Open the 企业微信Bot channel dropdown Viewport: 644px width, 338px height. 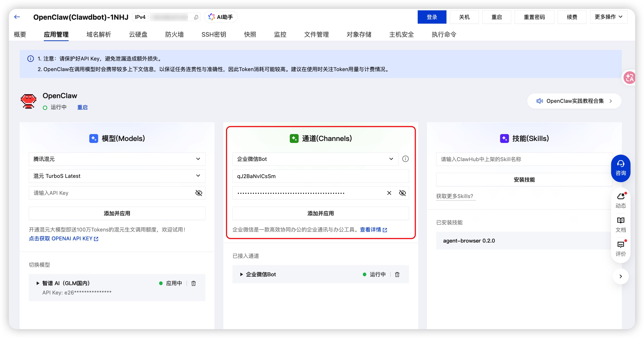tap(315, 159)
